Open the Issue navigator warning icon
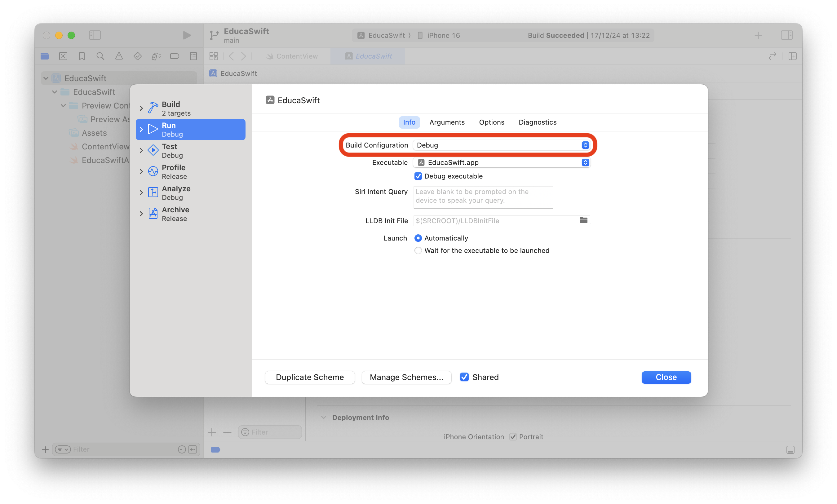 (x=119, y=56)
